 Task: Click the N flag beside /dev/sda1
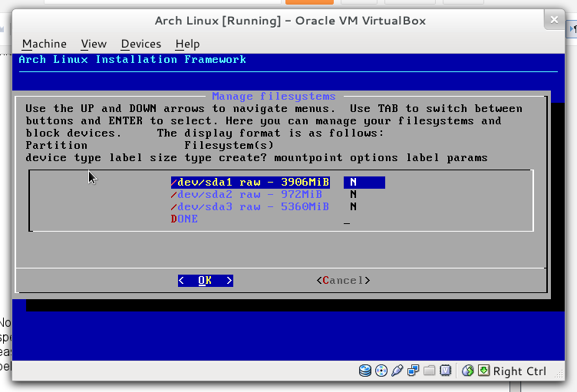(x=353, y=183)
